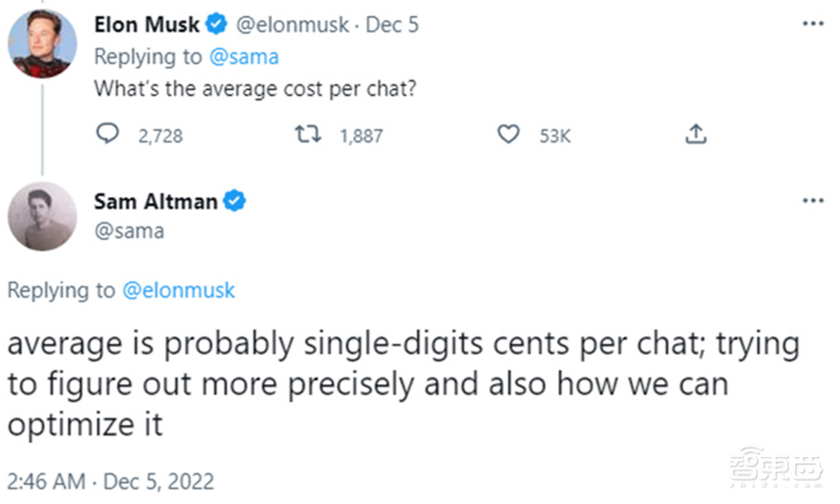Follow the @elonmusk mention in Replying to
This screenshot has width=840, height=504.
coord(179,291)
